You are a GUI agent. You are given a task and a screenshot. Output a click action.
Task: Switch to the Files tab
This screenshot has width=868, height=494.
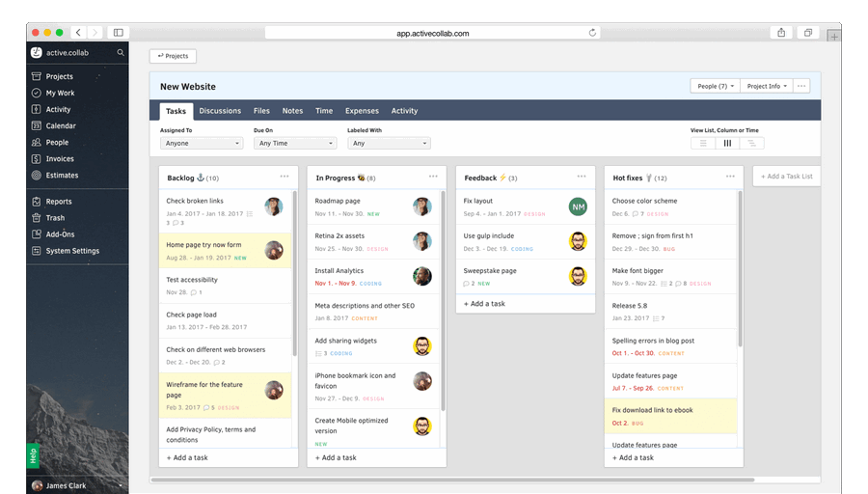tap(261, 111)
